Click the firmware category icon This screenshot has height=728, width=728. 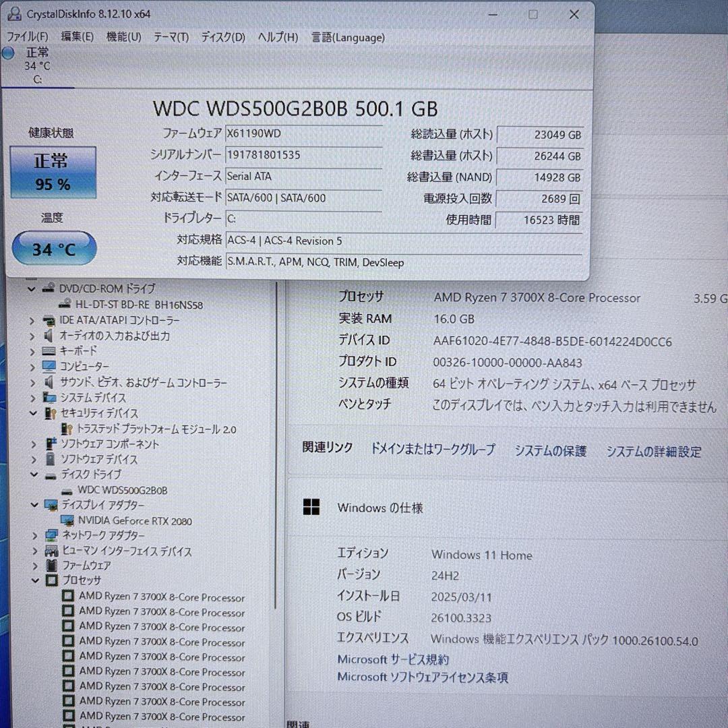point(52,566)
